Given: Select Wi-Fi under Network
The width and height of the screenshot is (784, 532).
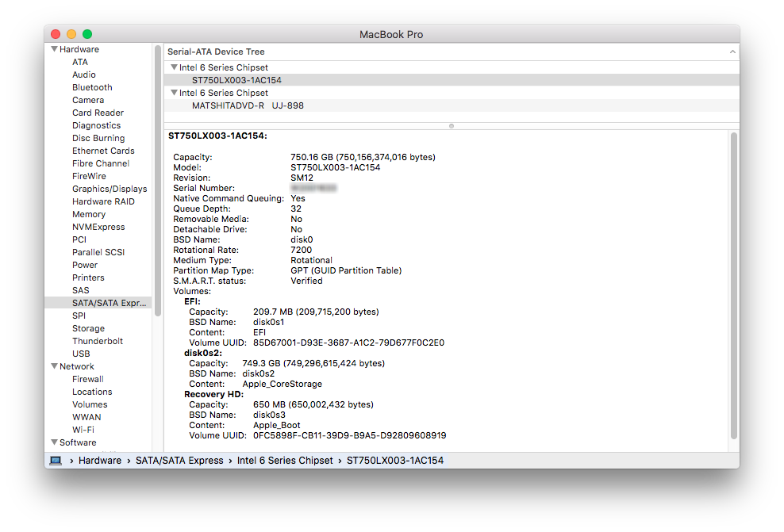Looking at the screenshot, I should tap(83, 430).
